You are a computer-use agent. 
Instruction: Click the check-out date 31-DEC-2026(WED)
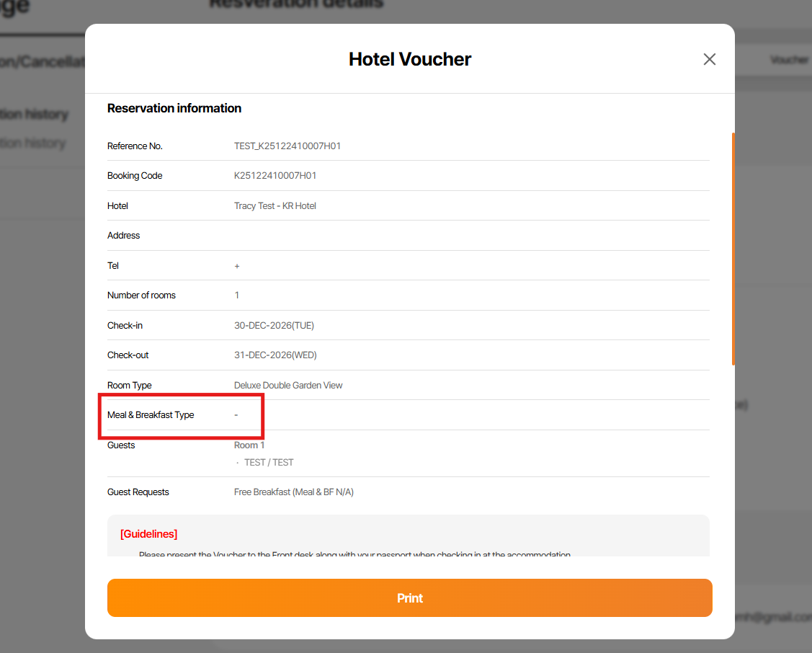point(275,355)
